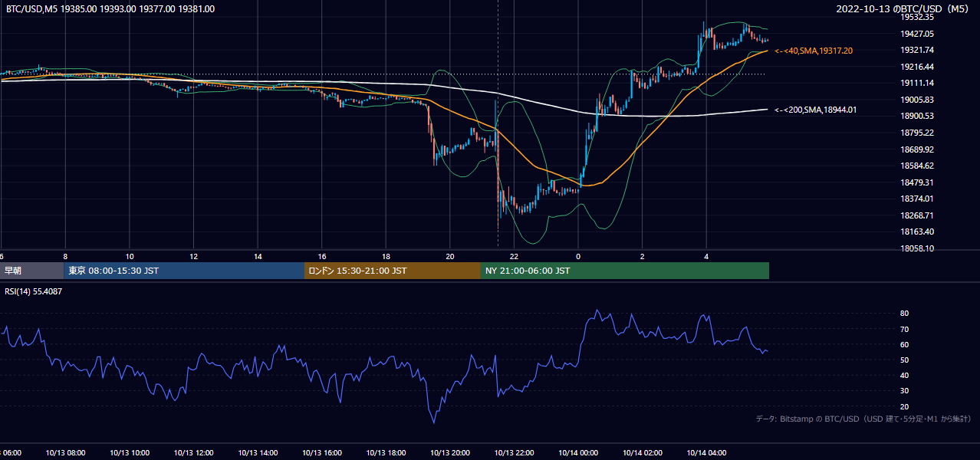This screenshot has height=460, width=980.
Task: Click the 40 SMA 19317.20 label
Action: pyautogui.click(x=814, y=51)
